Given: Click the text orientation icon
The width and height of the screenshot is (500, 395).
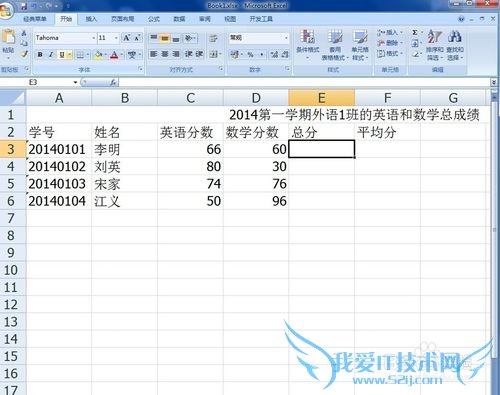Looking at the screenshot, I should 189,38.
